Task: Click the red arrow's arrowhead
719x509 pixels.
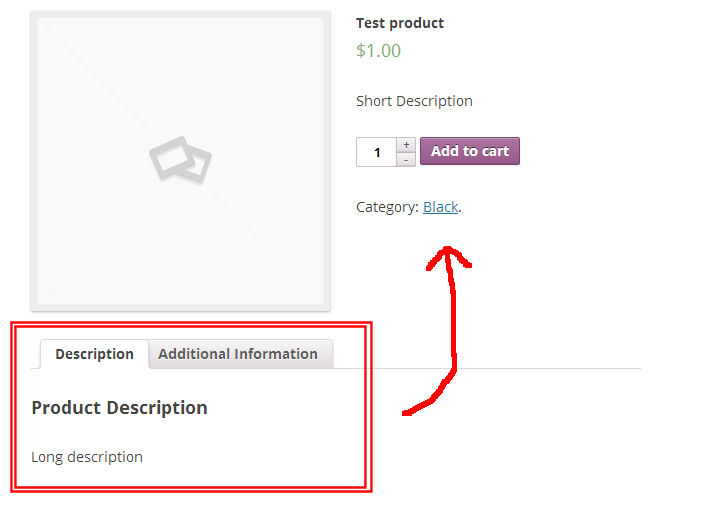Action: point(448,257)
